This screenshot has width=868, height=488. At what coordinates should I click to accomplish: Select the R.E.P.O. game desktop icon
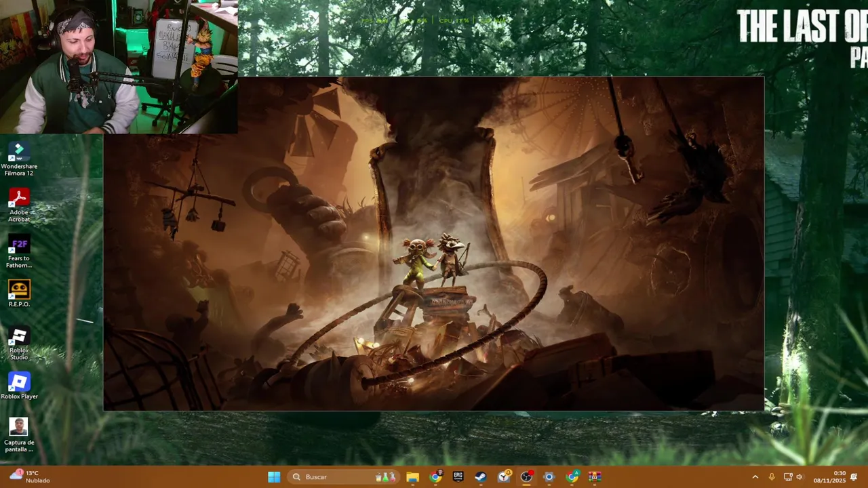pos(19,293)
